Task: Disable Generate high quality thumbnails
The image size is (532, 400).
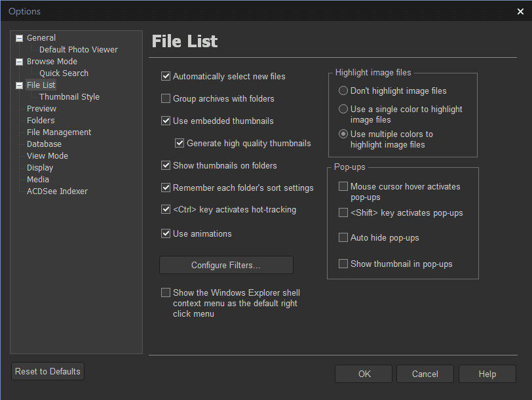Action: [x=180, y=143]
